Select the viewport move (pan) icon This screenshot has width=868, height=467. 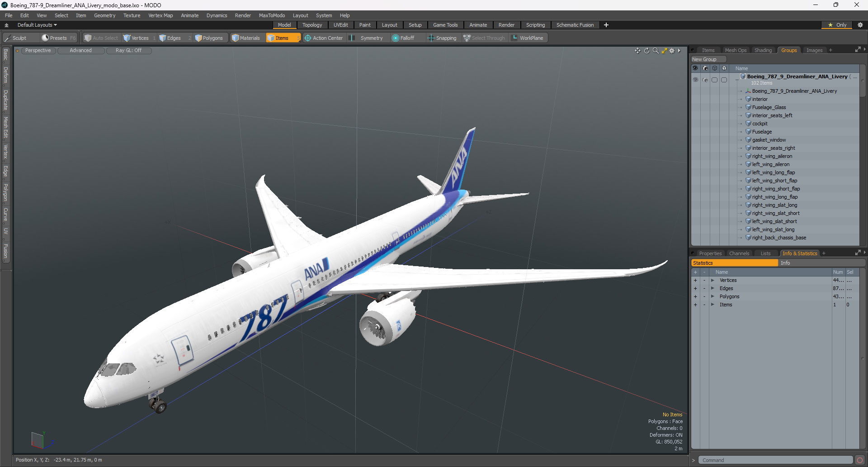(x=637, y=51)
